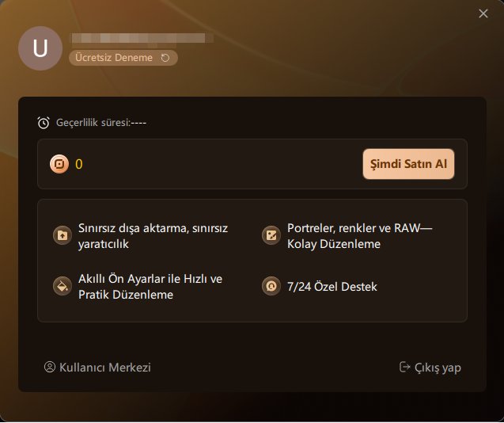Click the headset support icon for 7/24 Özel Destek
504x423 pixels.
(271, 286)
